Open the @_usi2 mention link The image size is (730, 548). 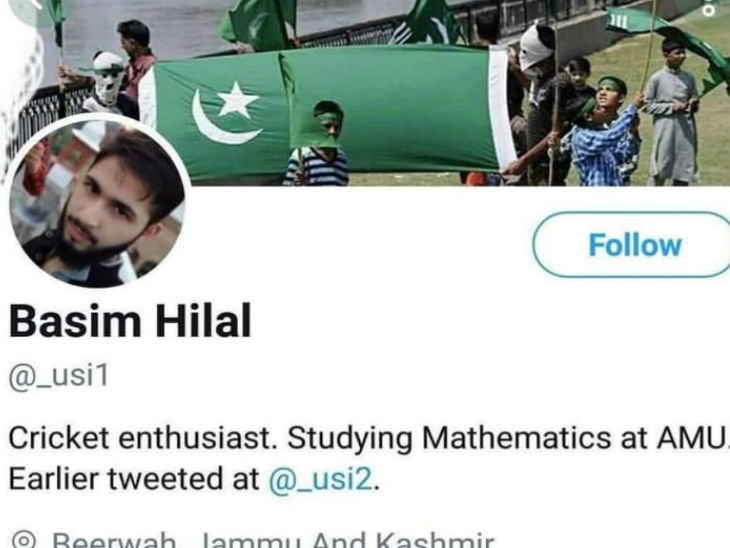(x=320, y=479)
